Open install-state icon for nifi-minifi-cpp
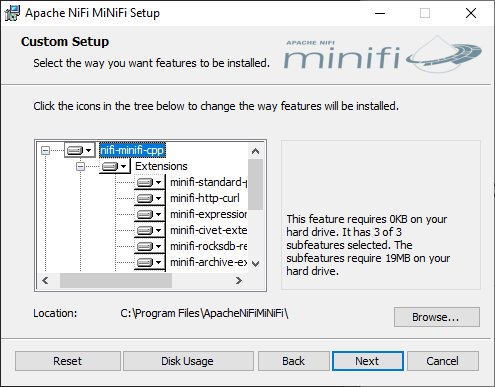 tap(80, 150)
